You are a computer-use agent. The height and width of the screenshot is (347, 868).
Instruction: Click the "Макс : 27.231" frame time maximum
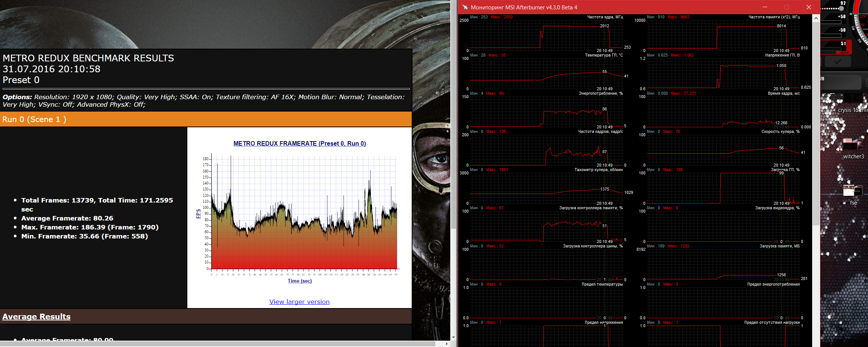[x=683, y=93]
